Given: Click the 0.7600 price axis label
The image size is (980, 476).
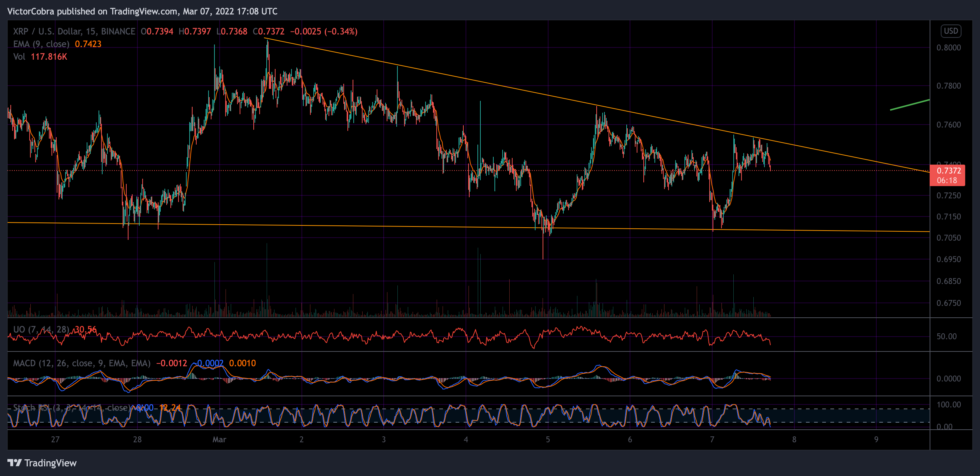Looking at the screenshot, I should (948, 125).
